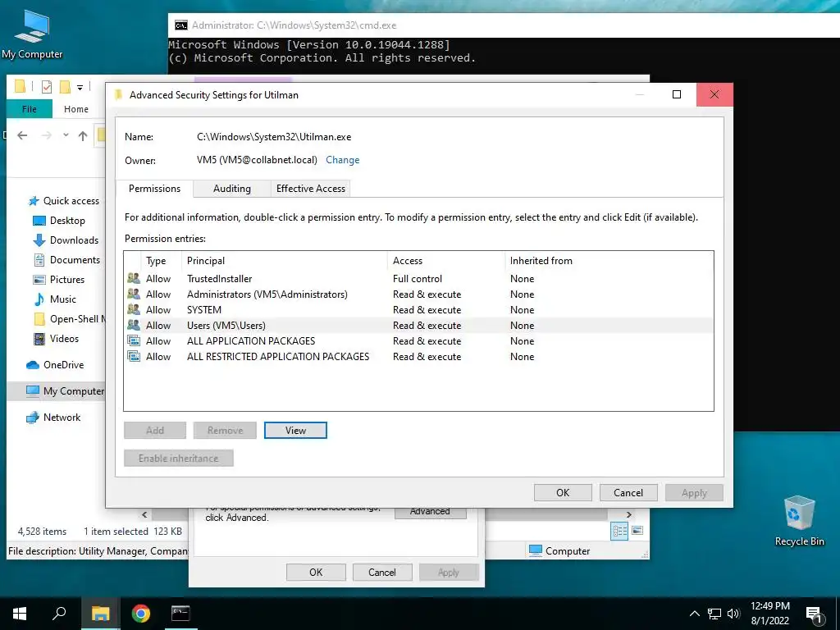
Task: Click Explorer Back arrow
Action: click(x=22, y=135)
